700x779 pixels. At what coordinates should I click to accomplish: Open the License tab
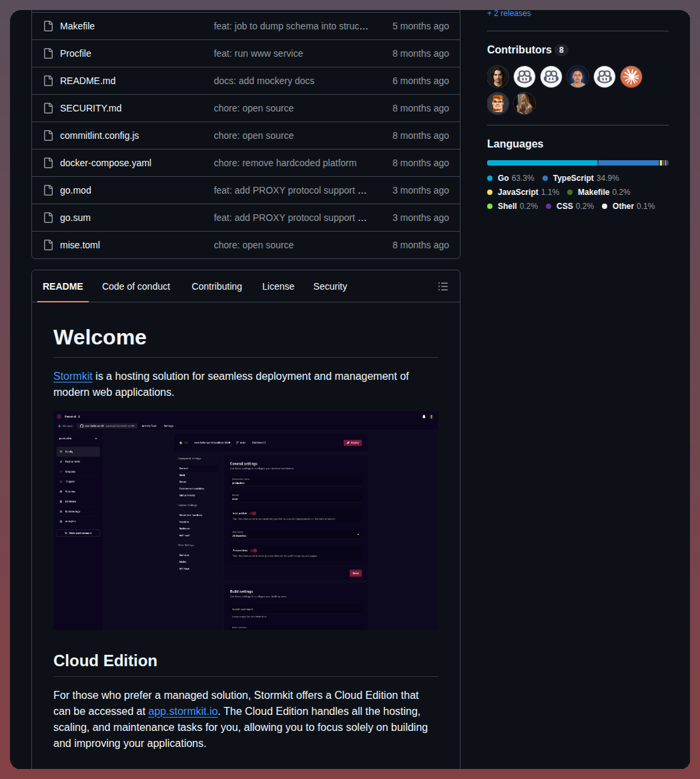(x=278, y=286)
